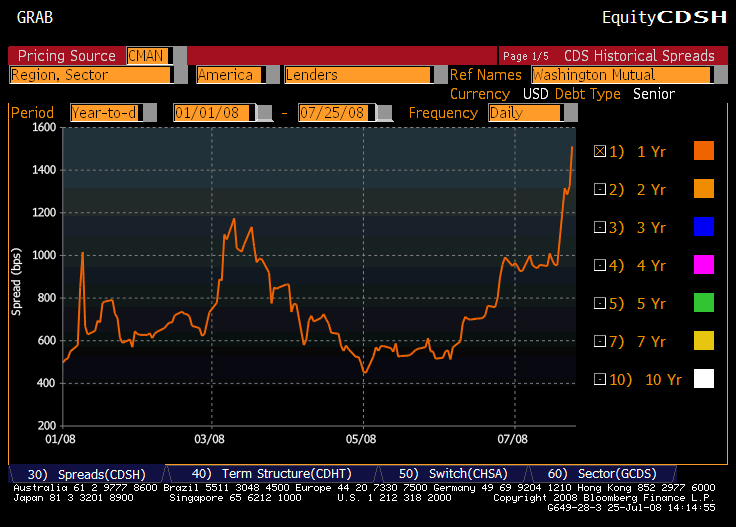Open the Washington Mutual Ref Names dropdown arrow
This screenshot has width=736, height=527.
pos(721,75)
